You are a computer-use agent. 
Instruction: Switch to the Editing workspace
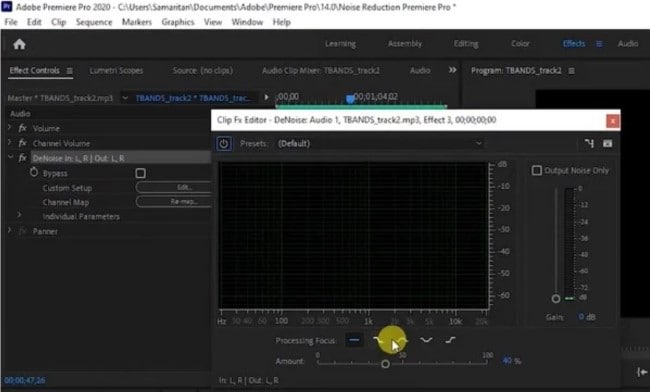click(x=466, y=44)
